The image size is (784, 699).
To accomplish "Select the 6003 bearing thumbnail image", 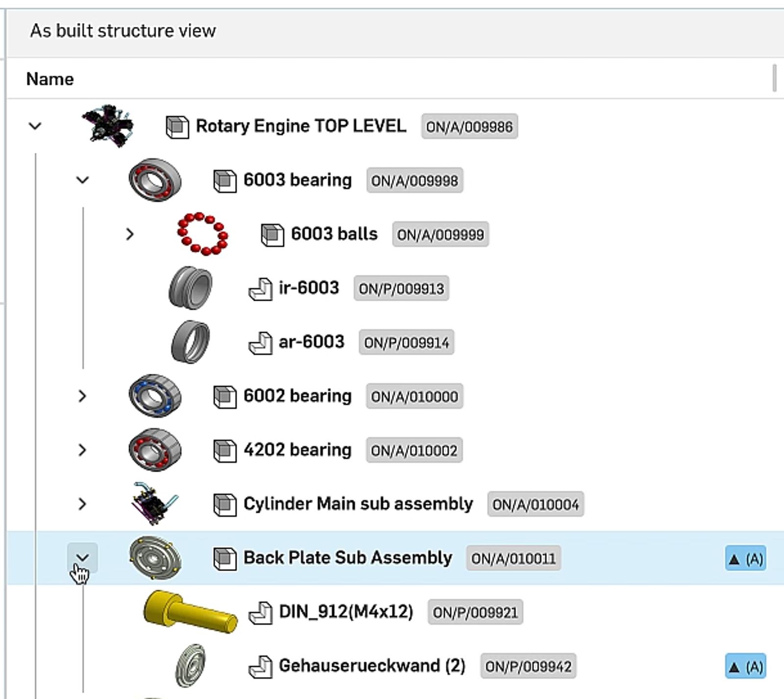I will [x=155, y=181].
